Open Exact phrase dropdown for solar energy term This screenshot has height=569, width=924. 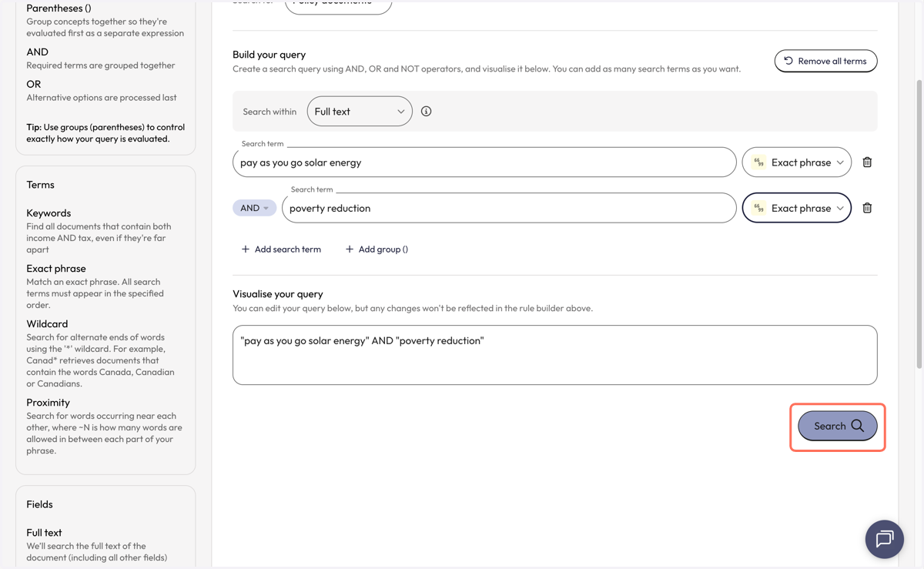pos(797,162)
